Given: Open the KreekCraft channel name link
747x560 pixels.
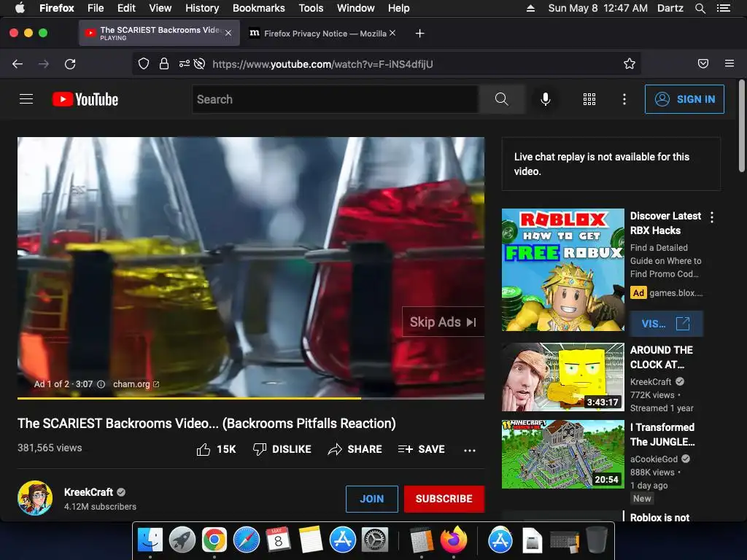Looking at the screenshot, I should (x=88, y=492).
